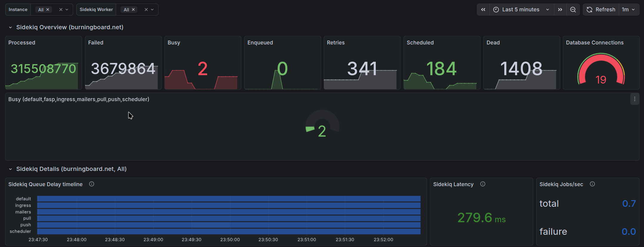Click the default queue bar in the timeline
The image size is (644, 247).
click(229, 199)
